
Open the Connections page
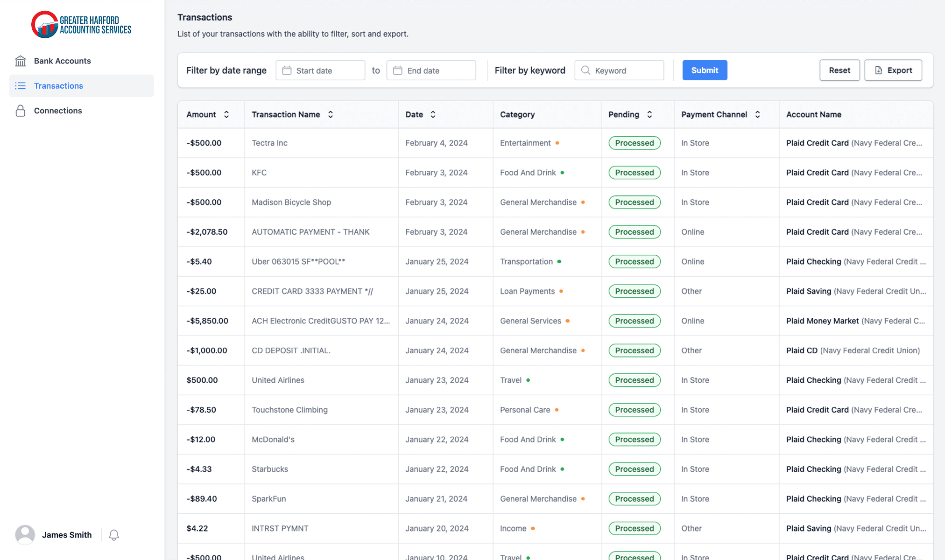click(x=58, y=111)
